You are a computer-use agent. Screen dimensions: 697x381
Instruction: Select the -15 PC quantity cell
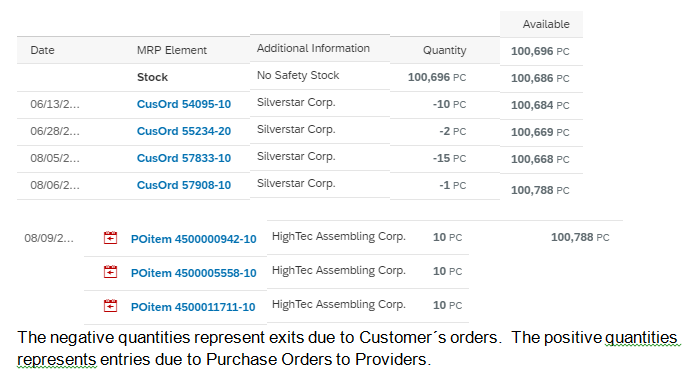pos(449,158)
